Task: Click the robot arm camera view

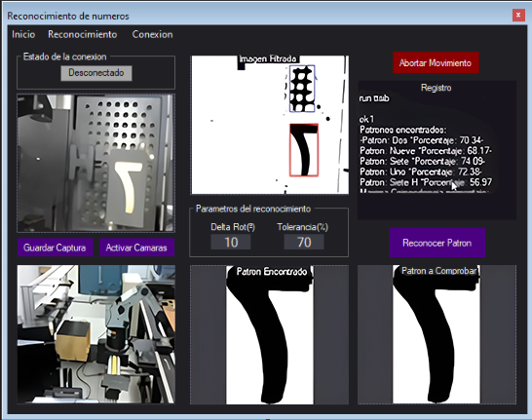Action: (x=96, y=334)
